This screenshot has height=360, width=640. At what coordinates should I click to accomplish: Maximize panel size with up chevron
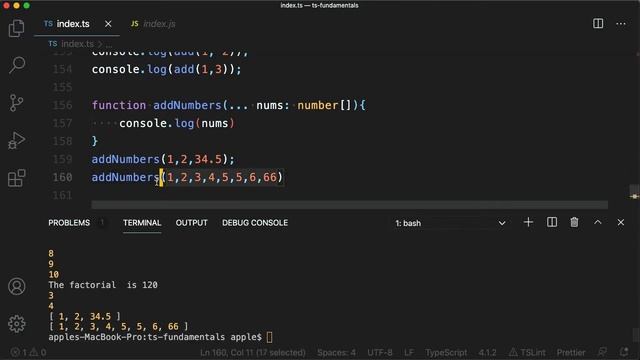point(598,222)
